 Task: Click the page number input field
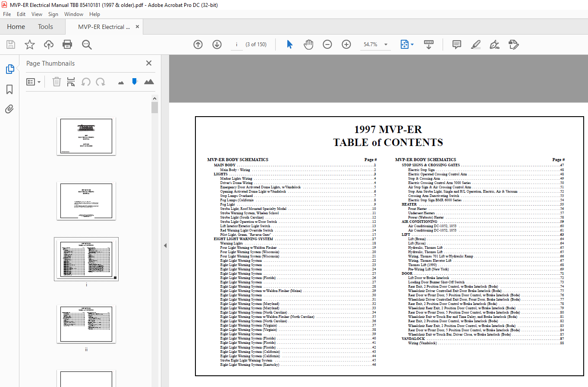236,44
